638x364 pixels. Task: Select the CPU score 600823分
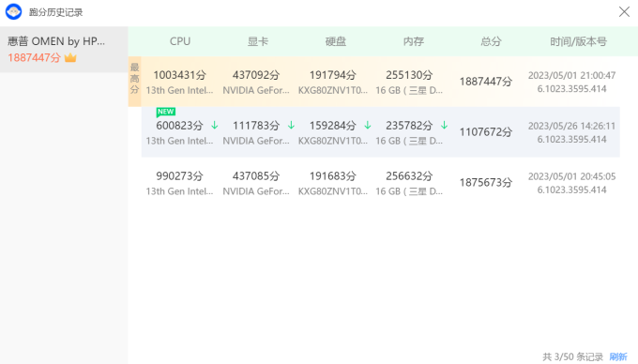[179, 126]
